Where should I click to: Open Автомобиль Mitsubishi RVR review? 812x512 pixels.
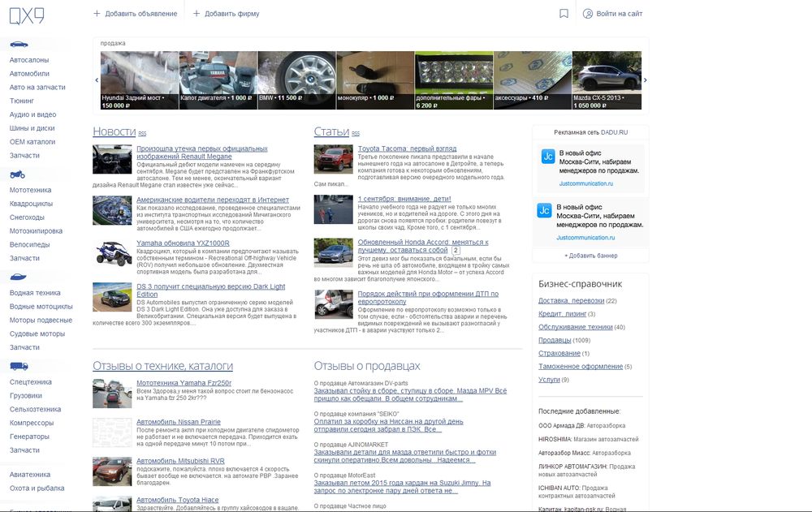[x=181, y=461]
